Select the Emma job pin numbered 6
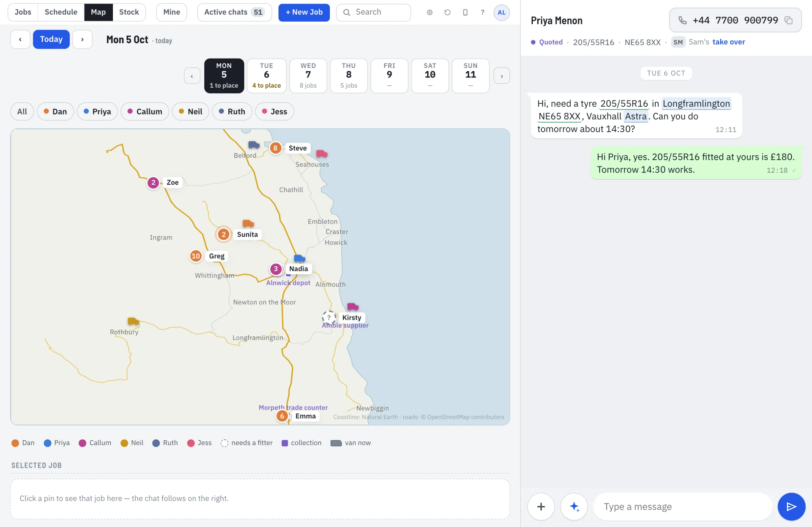 coord(282,416)
